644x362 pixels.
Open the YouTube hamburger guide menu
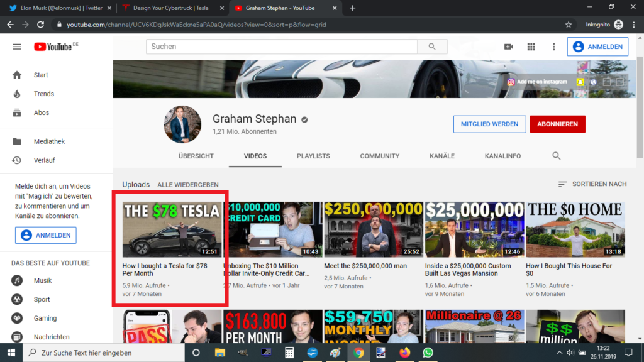pos(17,47)
